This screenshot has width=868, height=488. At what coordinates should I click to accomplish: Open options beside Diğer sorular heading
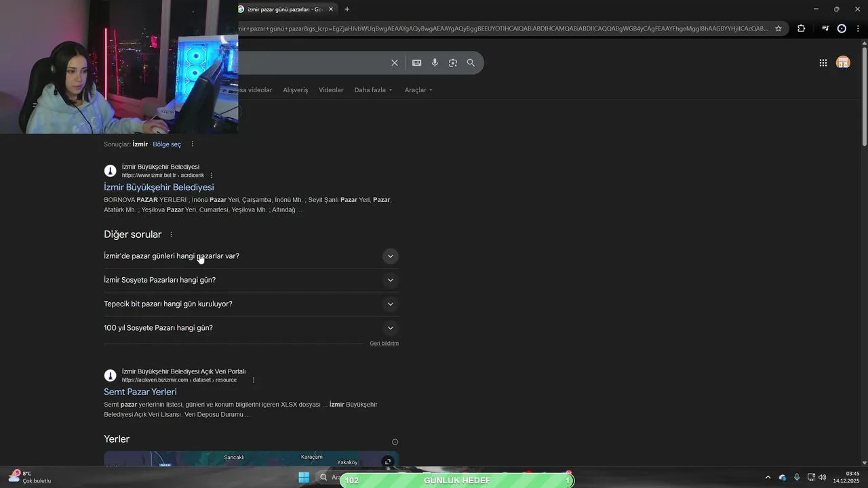(x=171, y=235)
